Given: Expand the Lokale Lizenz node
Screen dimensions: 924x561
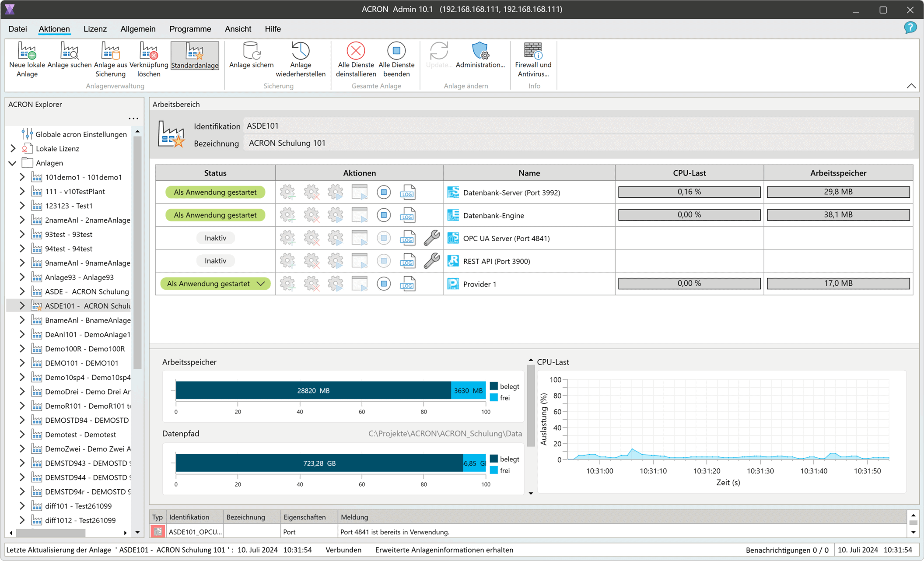Looking at the screenshot, I should [12, 149].
